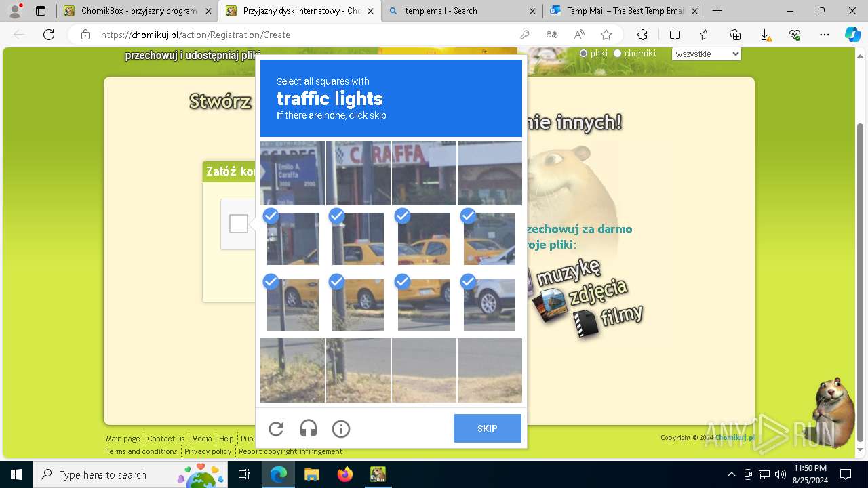
Task: Switch to Temp Mail tab
Action: (x=624, y=11)
